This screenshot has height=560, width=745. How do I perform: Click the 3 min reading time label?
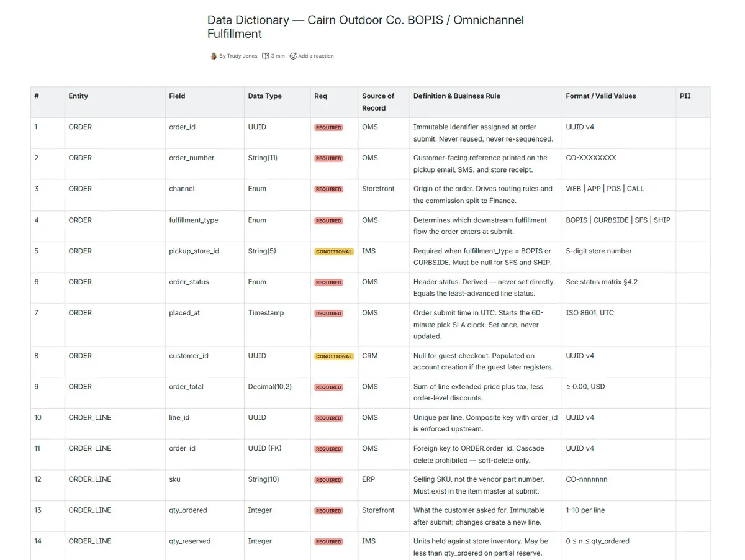[278, 56]
